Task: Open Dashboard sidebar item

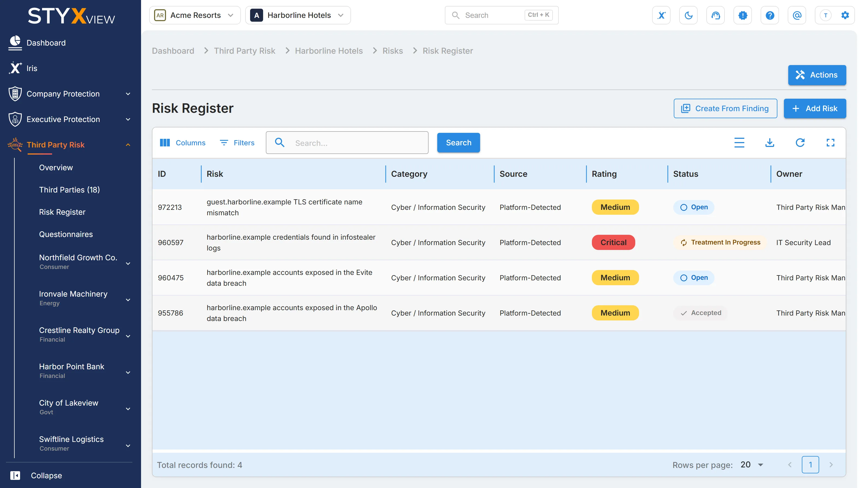Action: coord(46,43)
